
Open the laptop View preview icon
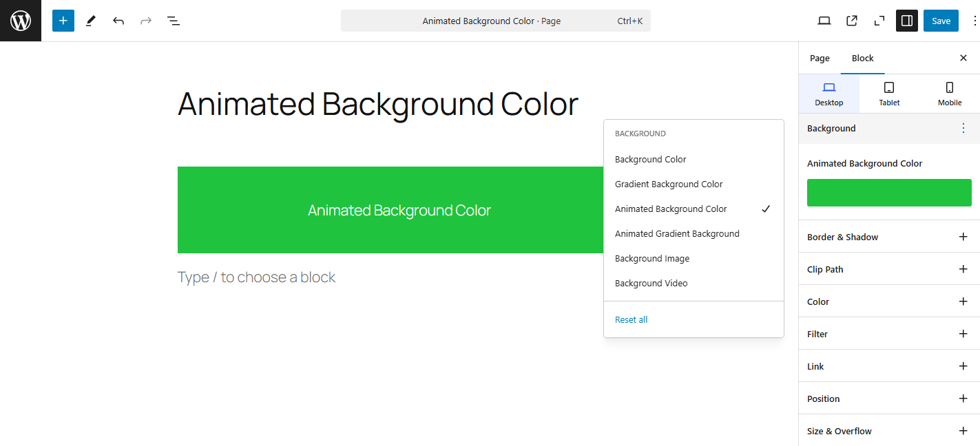click(824, 21)
